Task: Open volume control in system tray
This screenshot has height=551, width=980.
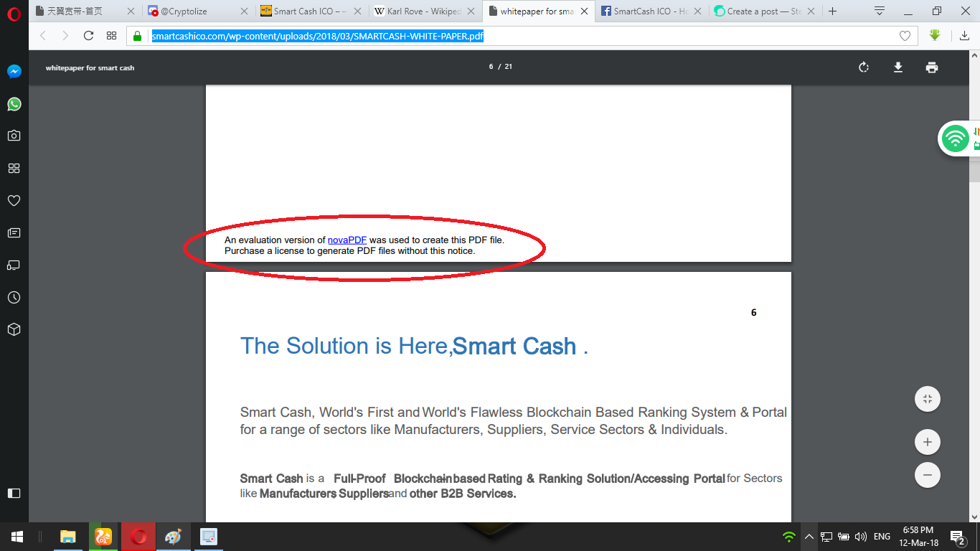Action: pos(861,537)
